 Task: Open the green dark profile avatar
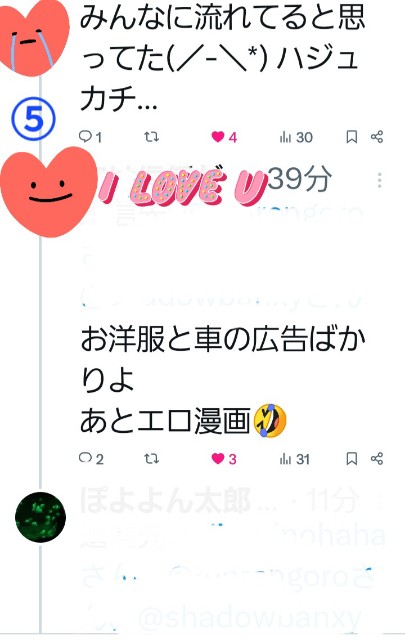[x=40, y=517]
